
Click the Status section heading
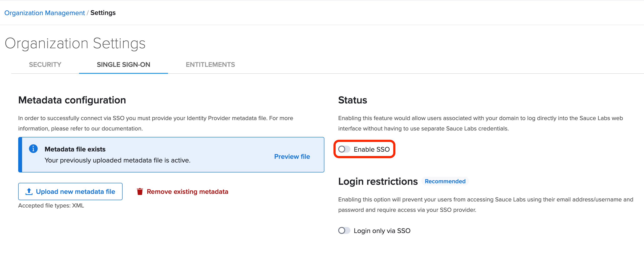point(353,100)
